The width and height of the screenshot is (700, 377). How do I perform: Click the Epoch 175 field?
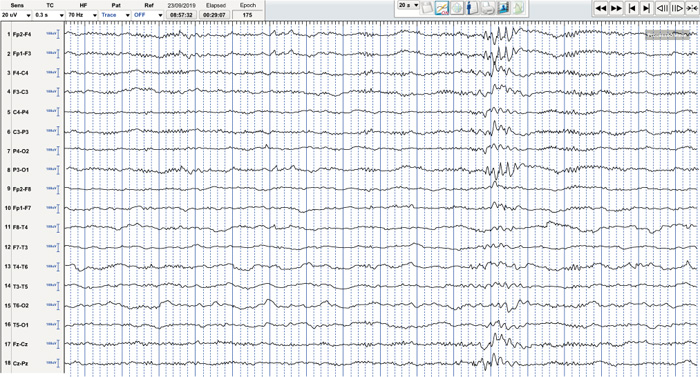click(x=247, y=15)
